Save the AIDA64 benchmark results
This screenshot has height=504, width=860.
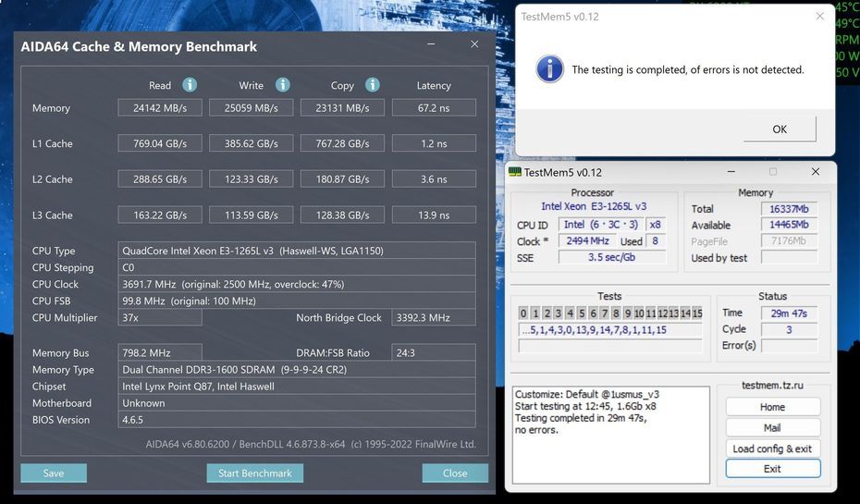pyautogui.click(x=54, y=473)
